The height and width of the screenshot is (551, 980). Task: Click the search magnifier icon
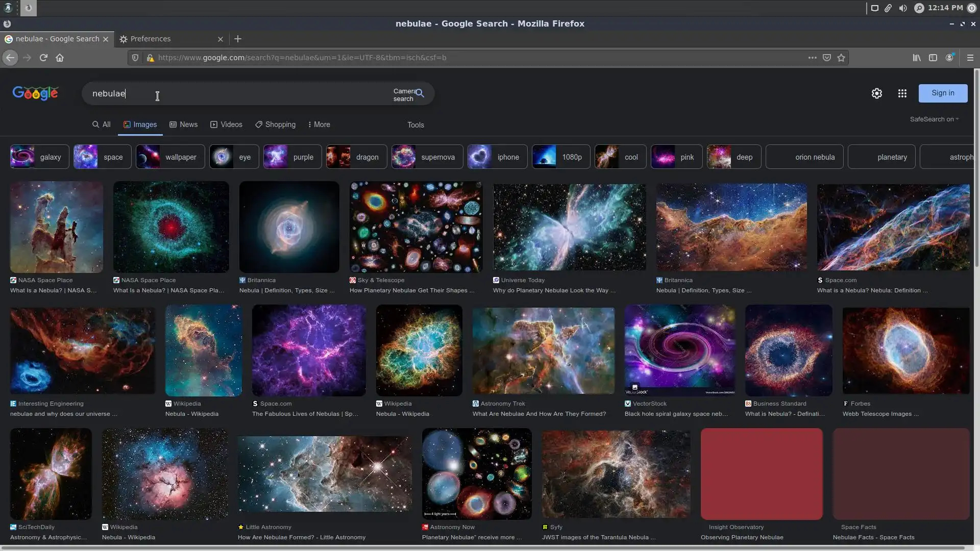[420, 93]
